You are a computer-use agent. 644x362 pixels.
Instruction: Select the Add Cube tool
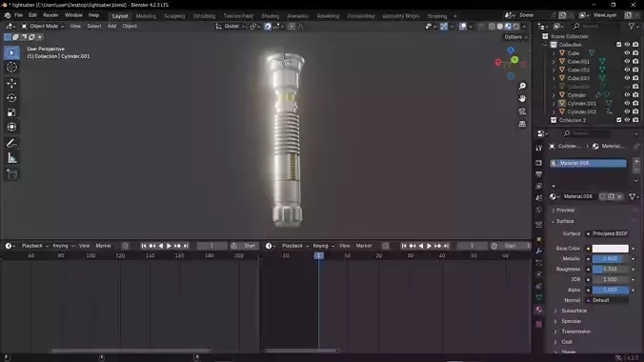11,174
